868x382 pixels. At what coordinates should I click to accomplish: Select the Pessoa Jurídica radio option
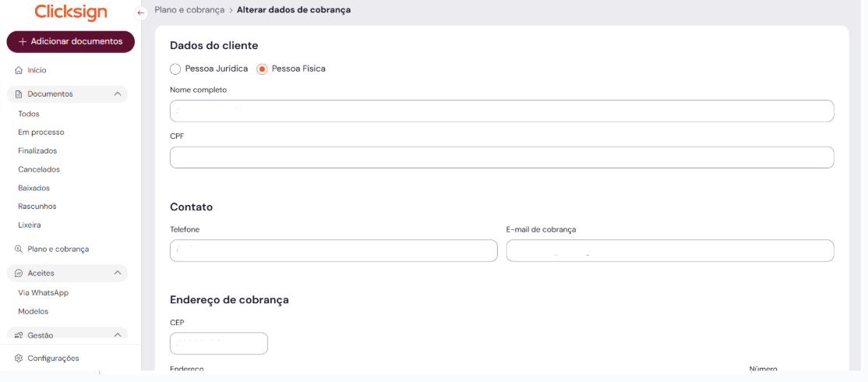coord(175,69)
